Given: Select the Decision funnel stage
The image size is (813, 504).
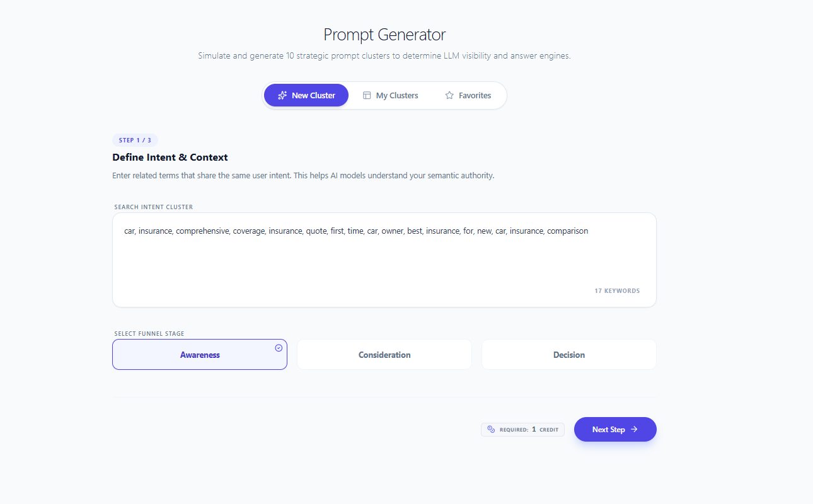Looking at the screenshot, I should tap(568, 354).
